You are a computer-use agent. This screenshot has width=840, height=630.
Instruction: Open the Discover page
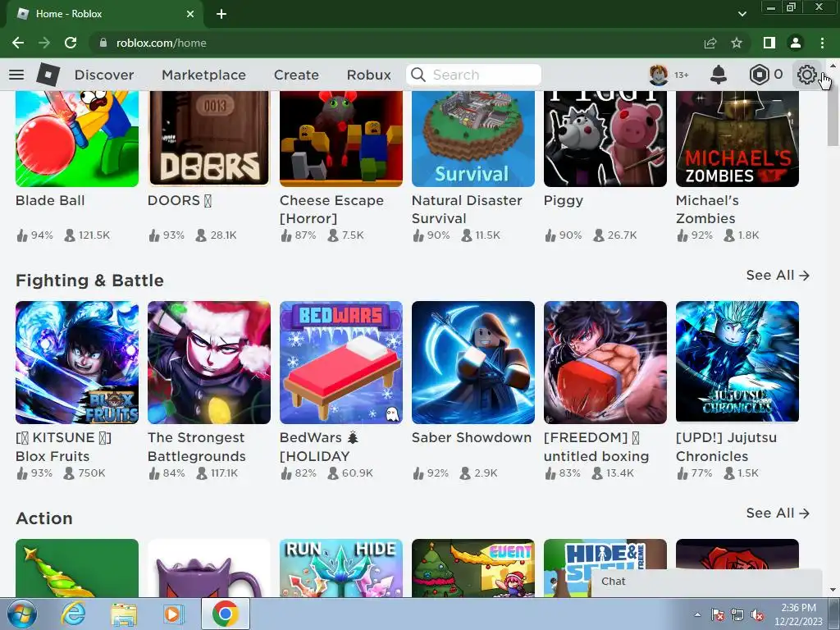(x=104, y=75)
